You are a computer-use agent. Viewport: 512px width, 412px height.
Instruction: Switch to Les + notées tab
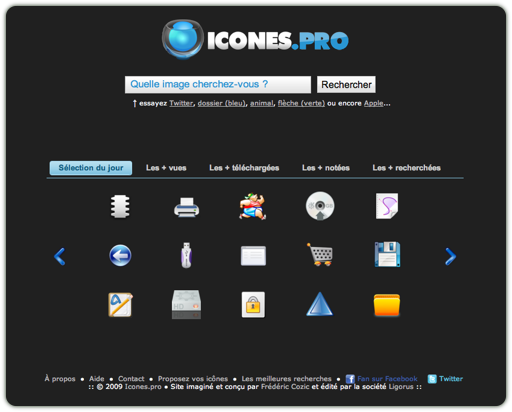[x=326, y=168]
